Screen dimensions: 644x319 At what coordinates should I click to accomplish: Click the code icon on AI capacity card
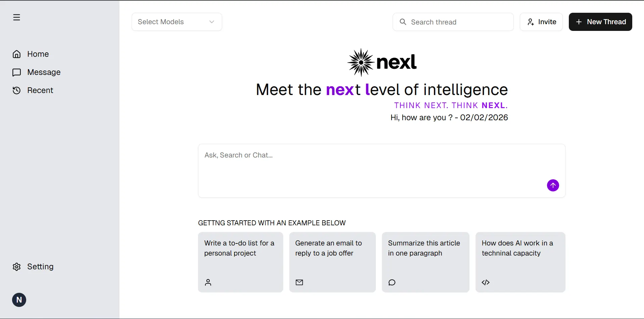click(485, 282)
